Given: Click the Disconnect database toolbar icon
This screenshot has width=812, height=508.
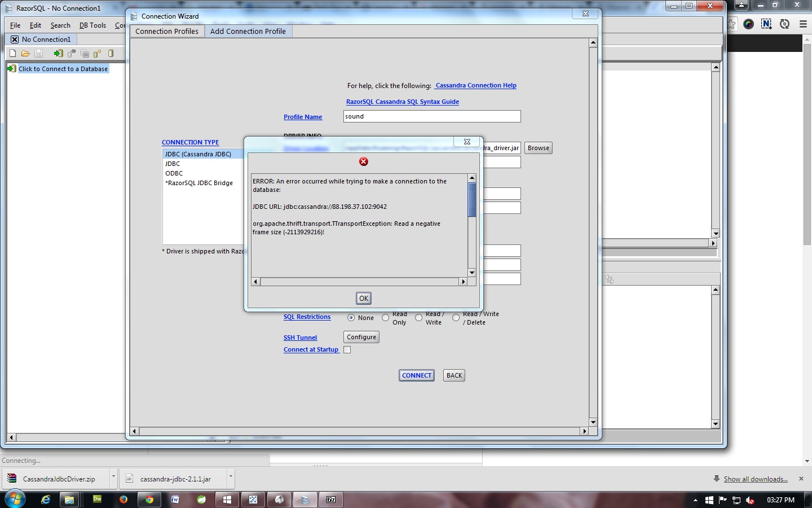Looking at the screenshot, I should [x=72, y=53].
